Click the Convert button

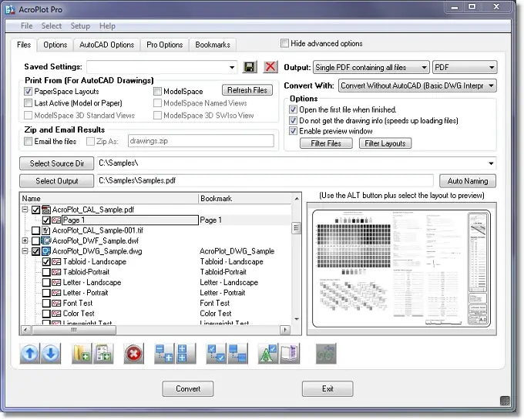pyautogui.click(x=188, y=388)
